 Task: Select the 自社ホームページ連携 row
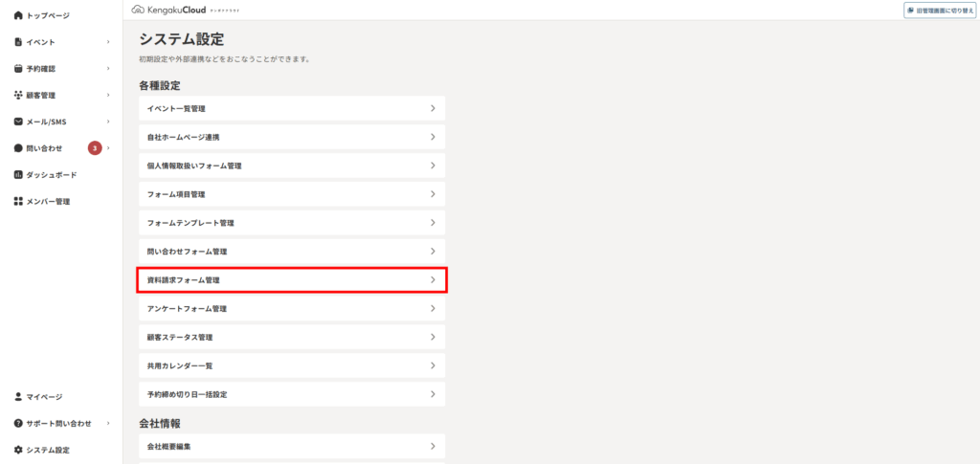click(292, 137)
